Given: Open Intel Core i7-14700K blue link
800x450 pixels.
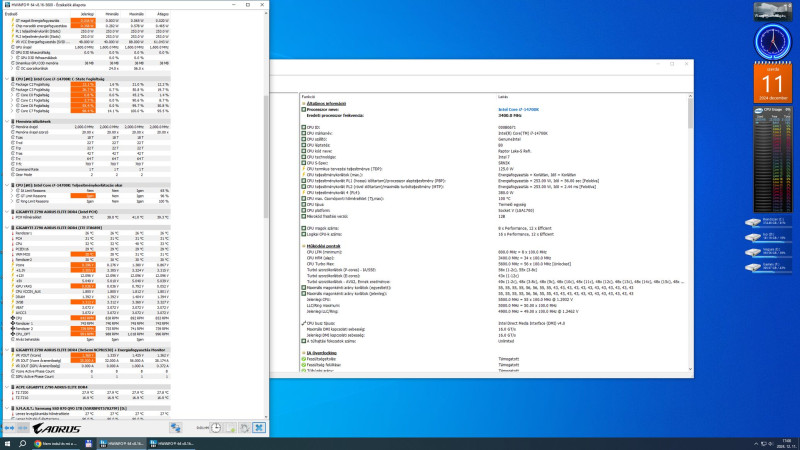Looking at the screenshot, I should 518,110.
